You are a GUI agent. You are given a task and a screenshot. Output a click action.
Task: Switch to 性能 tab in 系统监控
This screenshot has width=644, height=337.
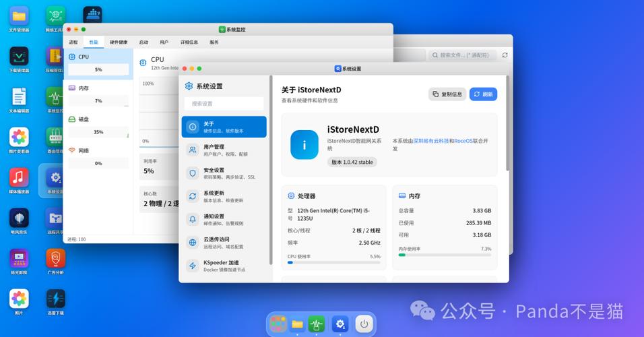click(94, 42)
